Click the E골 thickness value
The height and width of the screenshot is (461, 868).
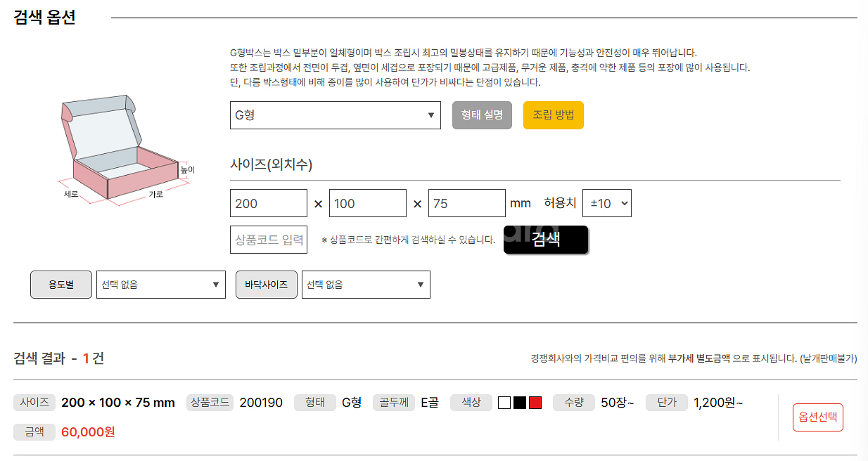tap(430, 403)
